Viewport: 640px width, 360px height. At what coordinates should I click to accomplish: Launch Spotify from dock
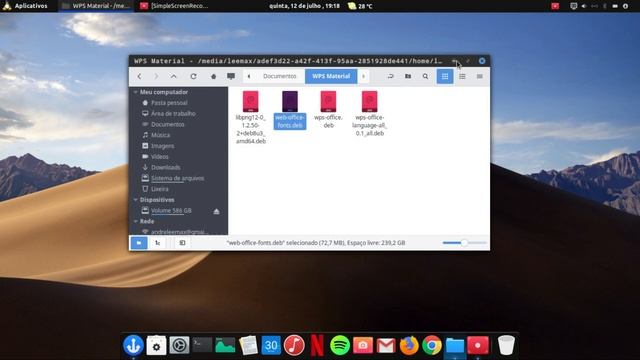(x=340, y=345)
